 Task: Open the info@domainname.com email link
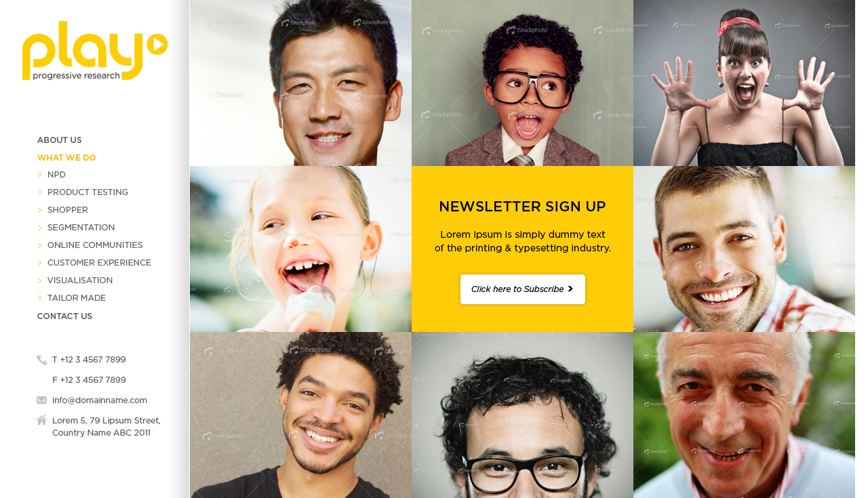(100, 400)
